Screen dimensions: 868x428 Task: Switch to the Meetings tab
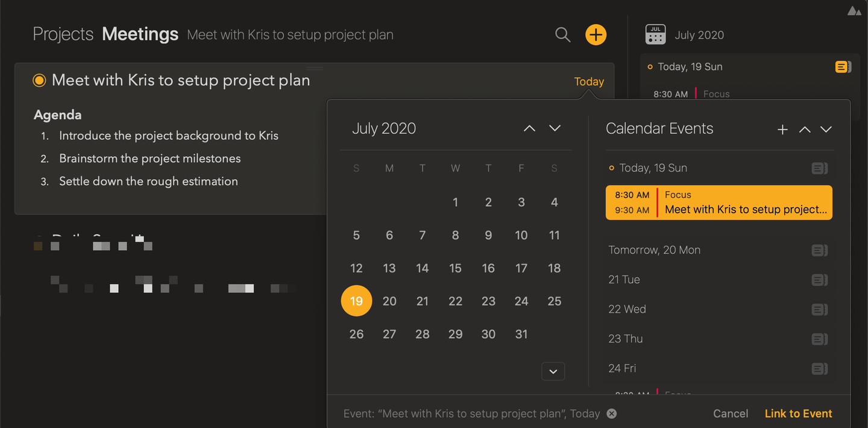[x=140, y=34]
